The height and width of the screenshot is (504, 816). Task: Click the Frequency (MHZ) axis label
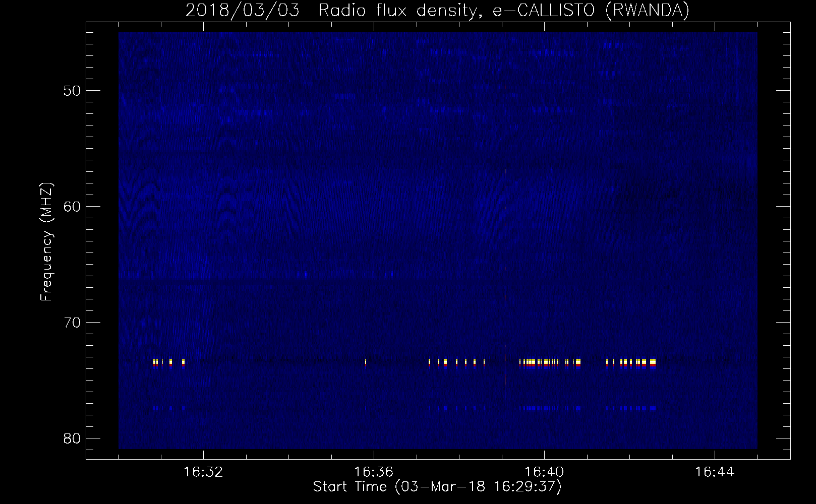(x=46, y=242)
